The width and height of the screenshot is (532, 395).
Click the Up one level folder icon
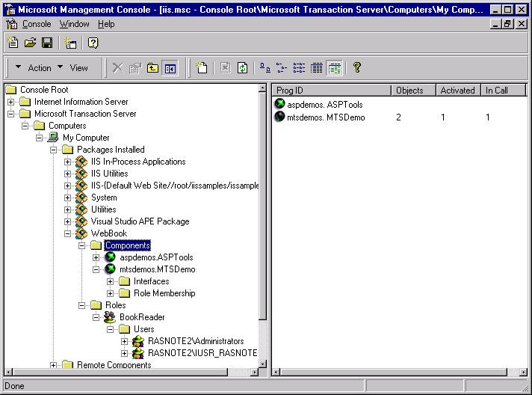152,68
